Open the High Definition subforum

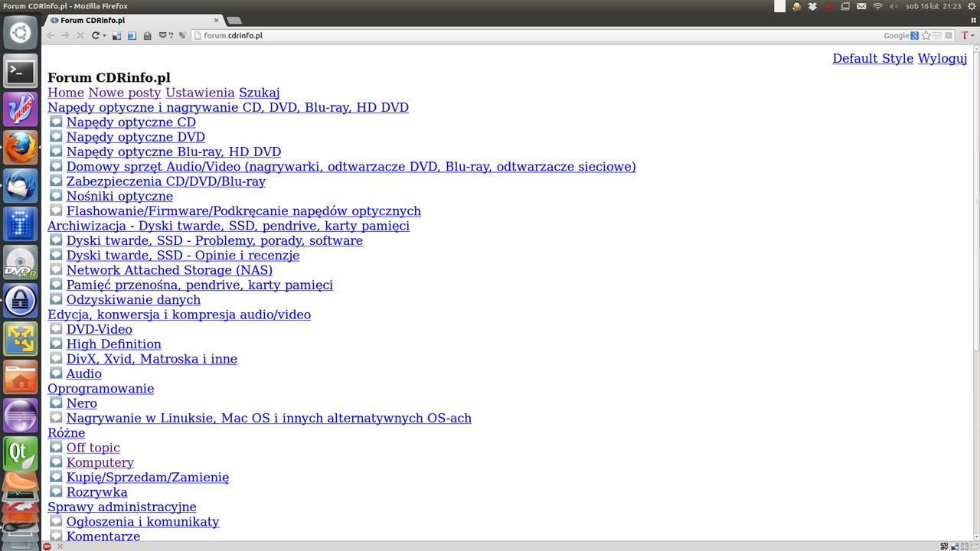(114, 344)
